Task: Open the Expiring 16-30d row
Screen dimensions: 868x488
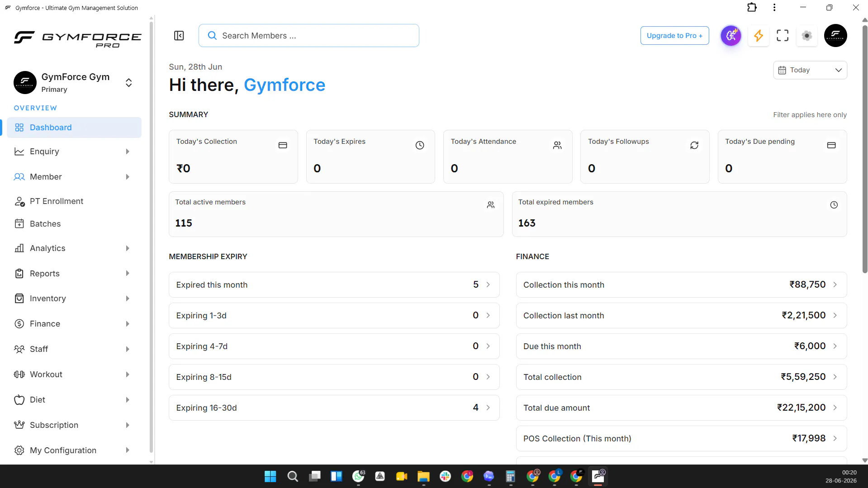Action: (334, 407)
